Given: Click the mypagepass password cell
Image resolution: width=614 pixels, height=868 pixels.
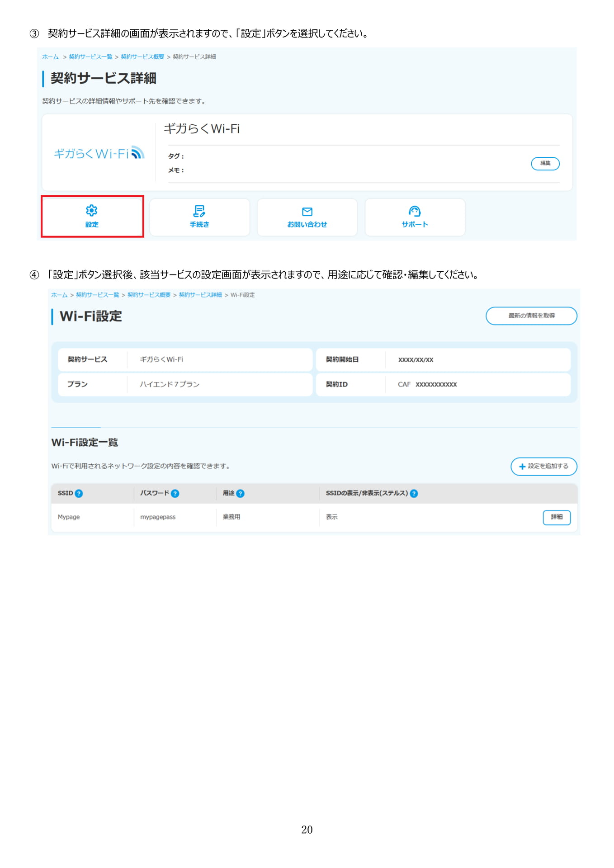Looking at the screenshot, I should (158, 517).
